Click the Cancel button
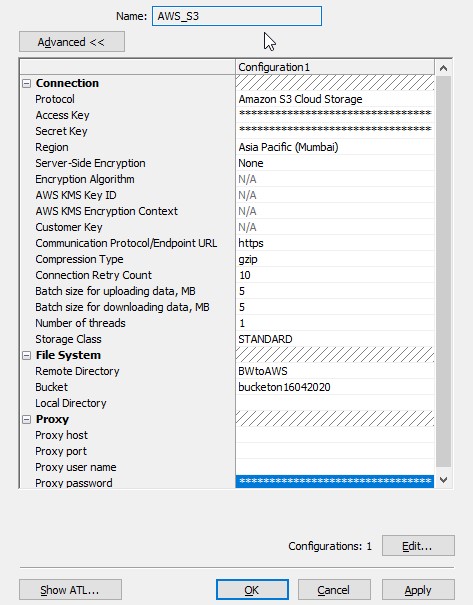The width and height of the screenshot is (473, 605). [x=334, y=590]
